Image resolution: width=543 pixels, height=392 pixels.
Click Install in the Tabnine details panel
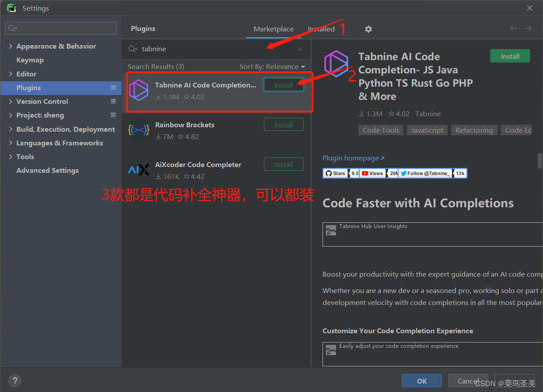pos(510,56)
